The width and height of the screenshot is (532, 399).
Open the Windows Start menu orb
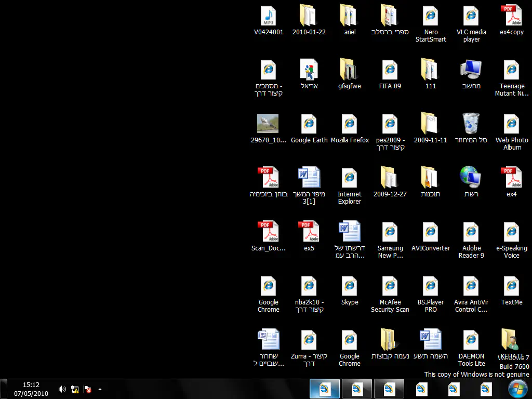[517, 389]
